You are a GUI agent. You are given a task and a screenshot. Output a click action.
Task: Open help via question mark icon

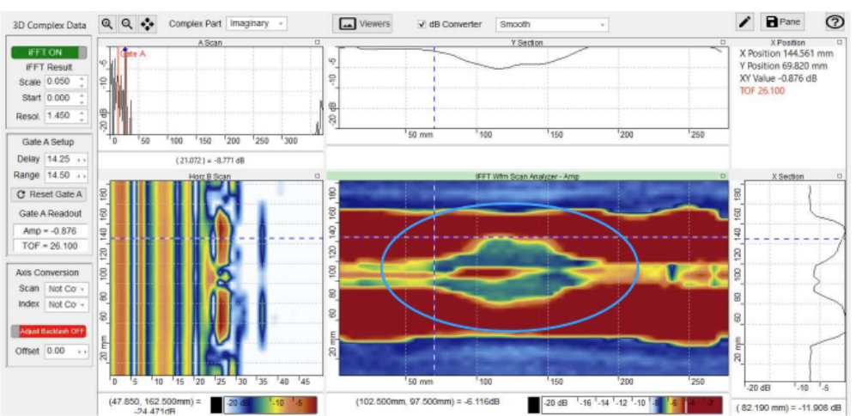click(834, 21)
